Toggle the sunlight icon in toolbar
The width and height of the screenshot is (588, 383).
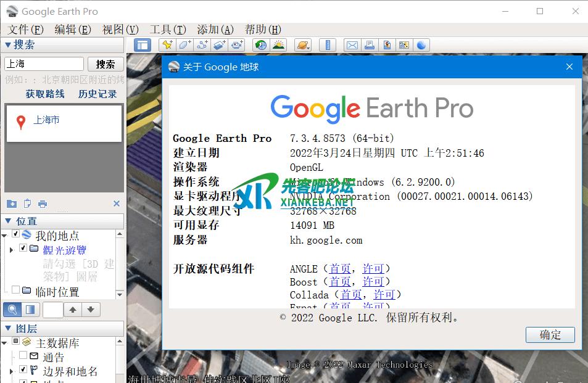pyautogui.click(x=279, y=45)
